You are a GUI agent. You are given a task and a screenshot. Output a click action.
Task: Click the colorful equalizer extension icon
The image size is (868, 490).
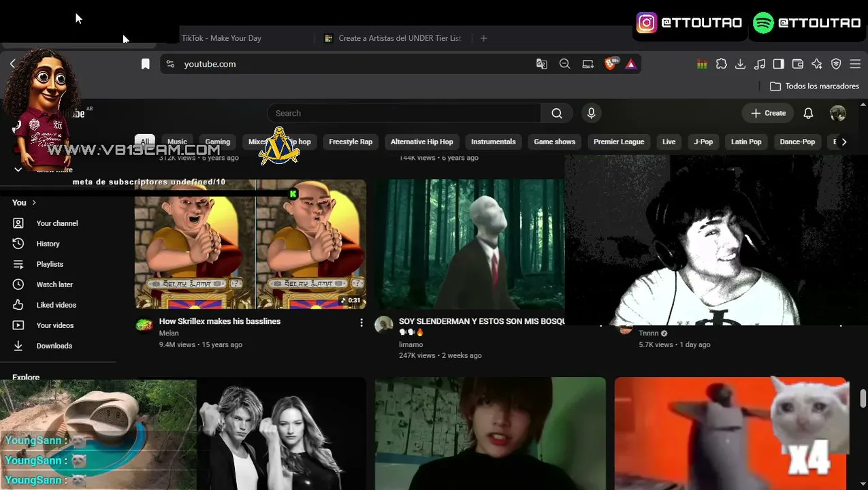(x=702, y=64)
